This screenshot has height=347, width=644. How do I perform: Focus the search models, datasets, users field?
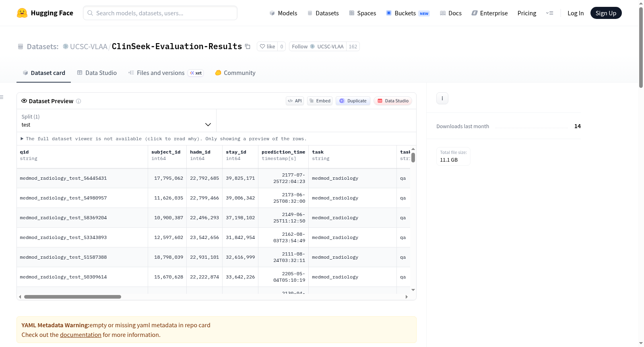pyautogui.click(x=160, y=13)
